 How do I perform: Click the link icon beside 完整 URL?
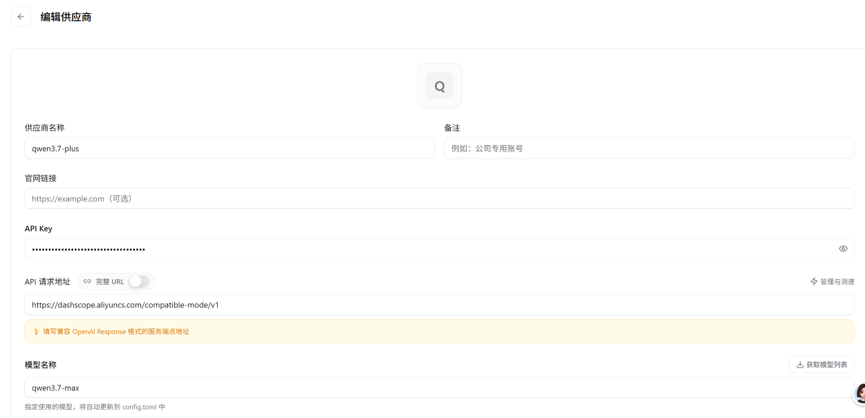coord(87,281)
